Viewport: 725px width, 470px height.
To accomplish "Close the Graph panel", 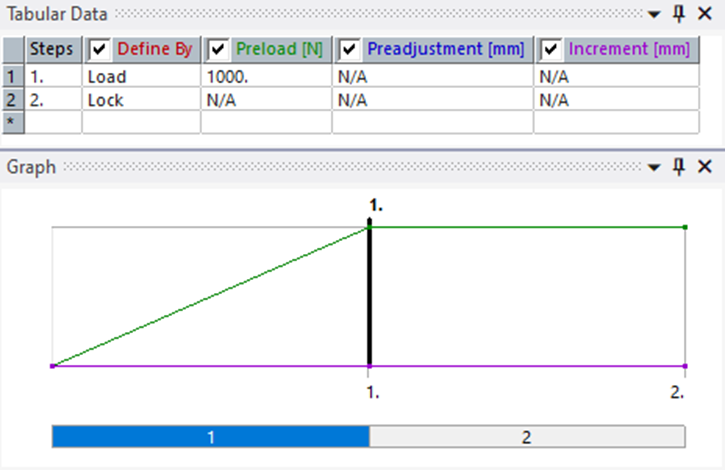I will coord(704,166).
